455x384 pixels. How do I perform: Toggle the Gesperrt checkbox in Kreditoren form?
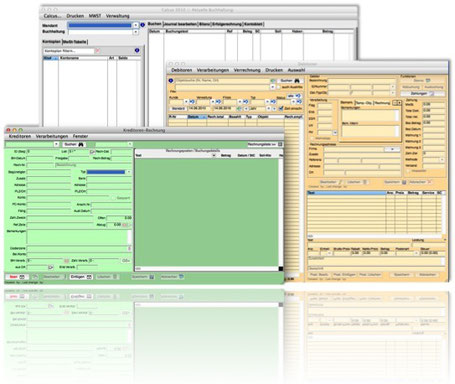pyautogui.click(x=114, y=198)
